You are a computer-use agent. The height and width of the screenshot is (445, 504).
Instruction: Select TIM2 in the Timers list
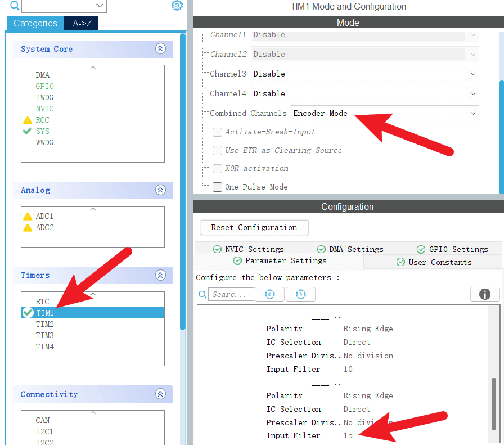(45, 324)
